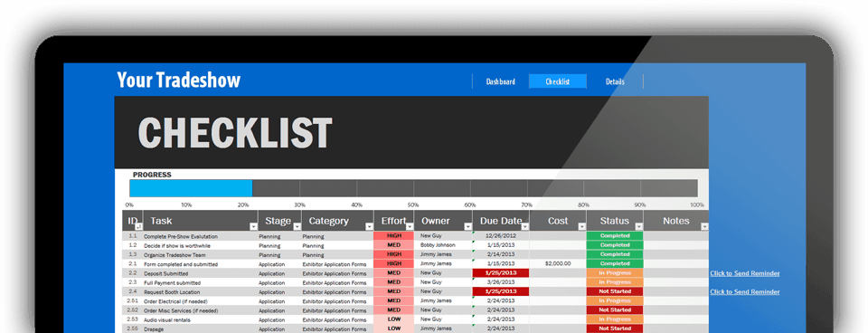The height and width of the screenshot is (333, 868).
Task: Select the Request Booth Location task cell
Action: coord(200,292)
